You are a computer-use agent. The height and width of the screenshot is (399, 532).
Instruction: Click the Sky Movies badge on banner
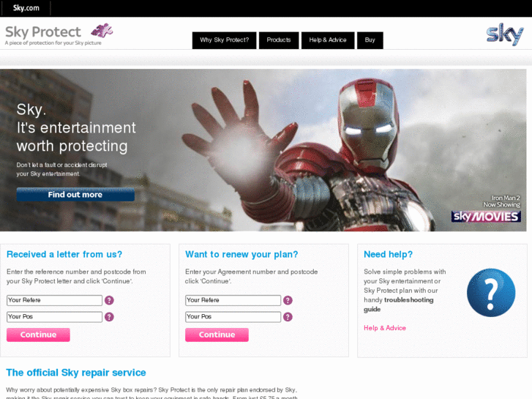point(486,216)
